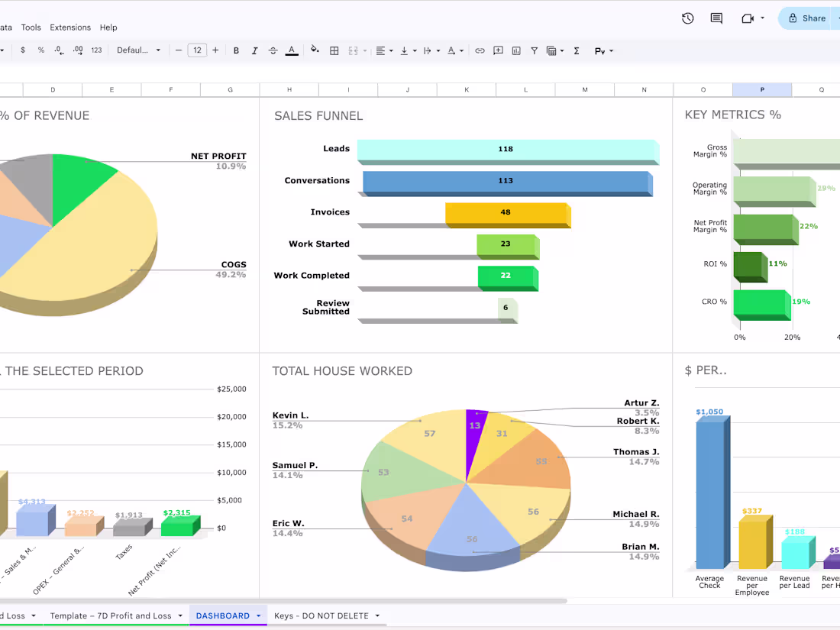The image size is (840, 630).
Task: Open Keys - DO NOT DELETE sheet tab
Action: [x=321, y=615]
